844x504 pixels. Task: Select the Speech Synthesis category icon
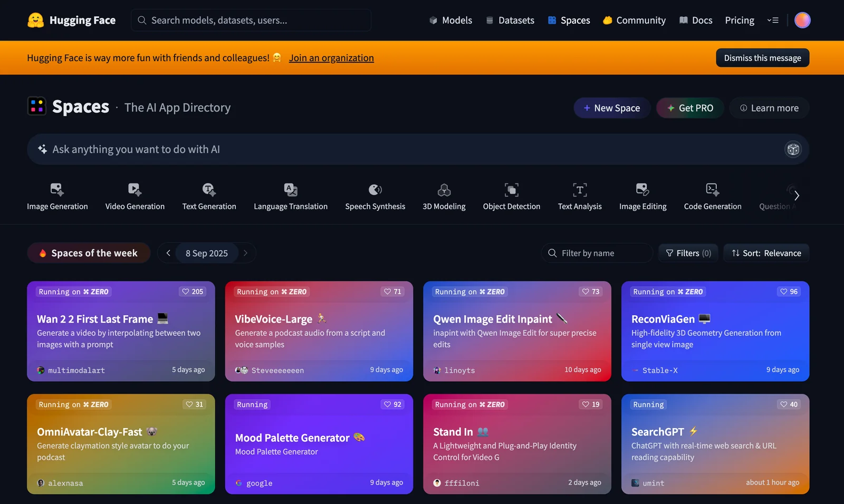coord(375,189)
